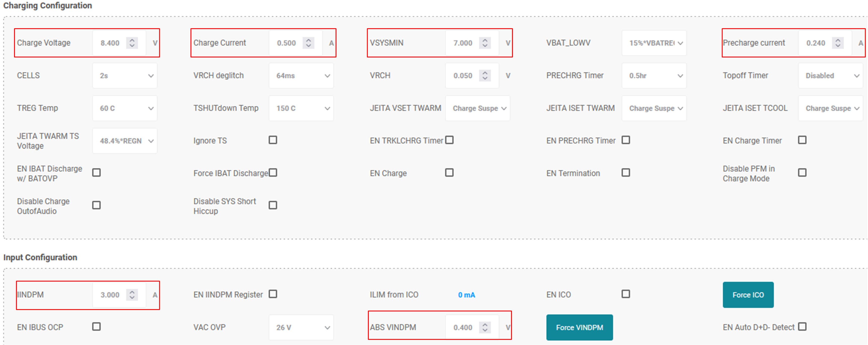Open the TREG Temp dropdown
The width and height of the screenshot is (868, 345).
pyautogui.click(x=125, y=108)
